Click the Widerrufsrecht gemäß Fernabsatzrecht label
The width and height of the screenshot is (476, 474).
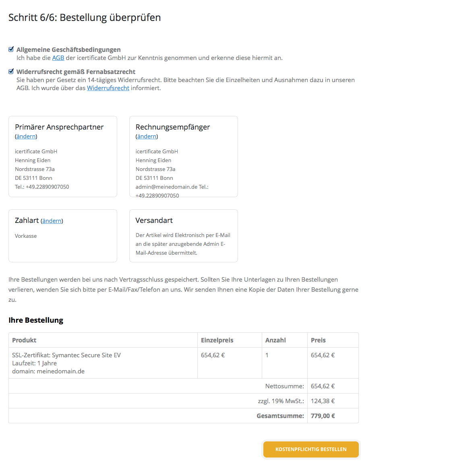[x=76, y=72]
